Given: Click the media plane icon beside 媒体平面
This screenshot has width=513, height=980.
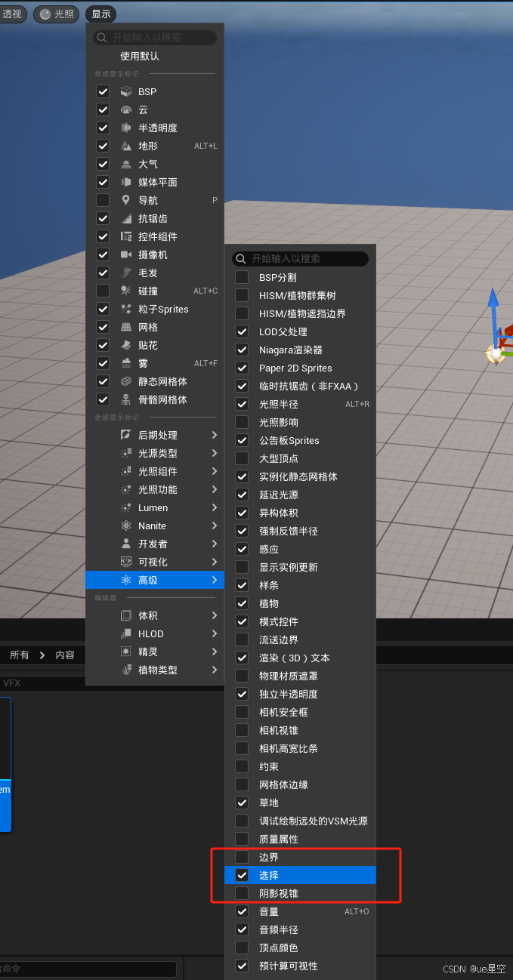Looking at the screenshot, I should (x=126, y=182).
